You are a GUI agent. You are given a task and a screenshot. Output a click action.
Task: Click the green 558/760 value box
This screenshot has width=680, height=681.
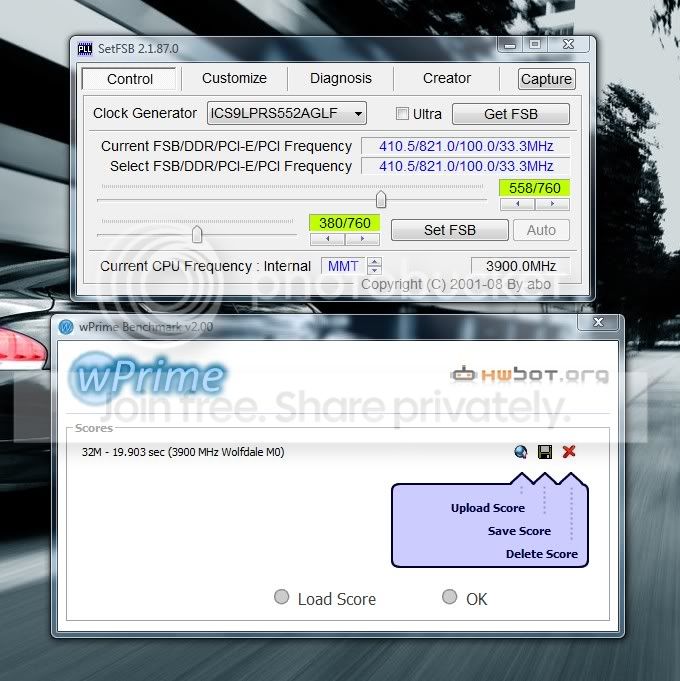pyautogui.click(x=534, y=188)
